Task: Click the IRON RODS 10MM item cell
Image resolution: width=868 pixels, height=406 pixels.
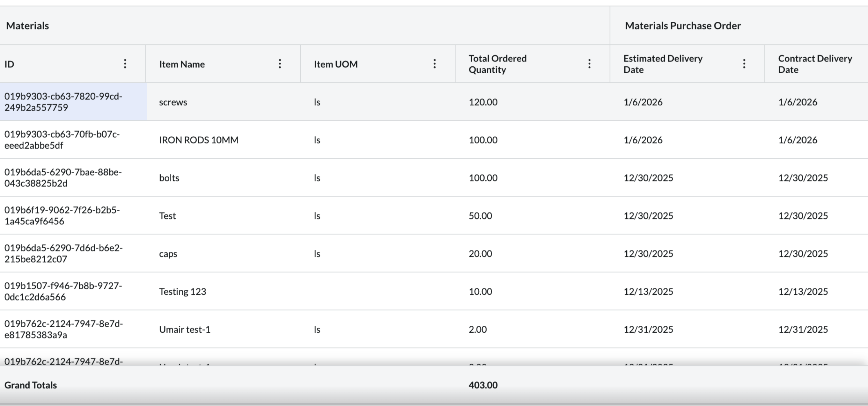Action: click(x=198, y=140)
